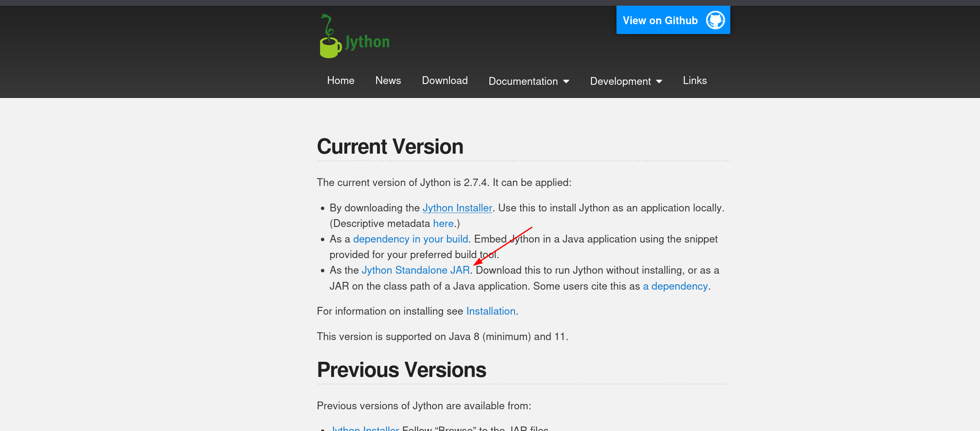
Task: Click the Documentation caret arrow
Action: 566,82
